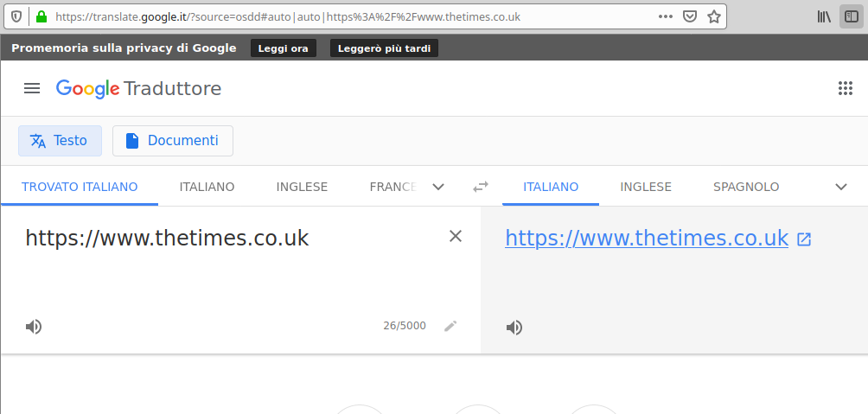Open translated link external icon

804,239
